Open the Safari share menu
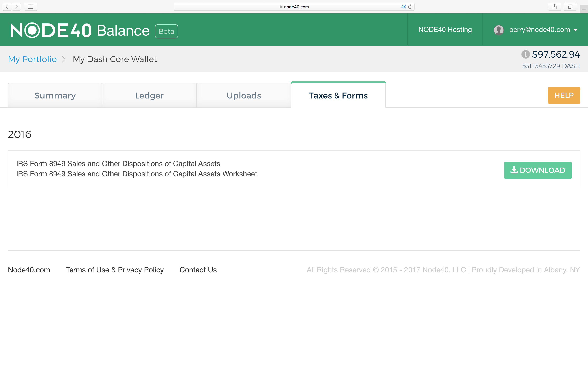The height and width of the screenshot is (368, 588). [554, 7]
